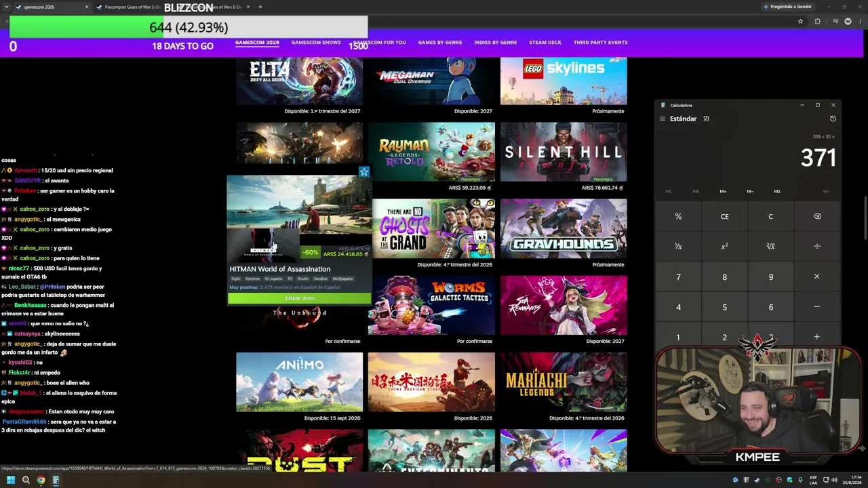Toggle Calculator keep-on-top mode icon
The width and height of the screenshot is (868, 488).
click(706, 119)
